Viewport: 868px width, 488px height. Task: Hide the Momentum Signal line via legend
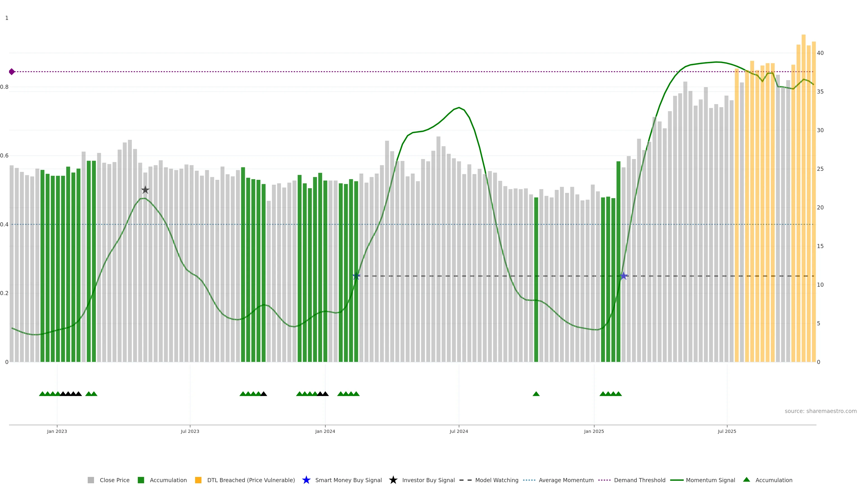pyautogui.click(x=710, y=480)
